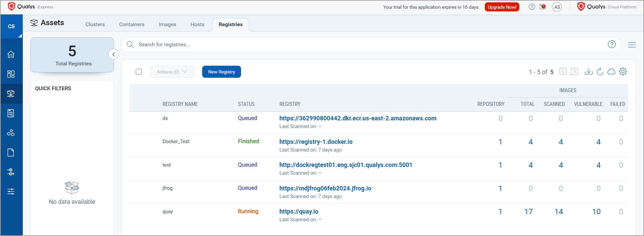Refresh the registries table
This screenshot has height=236, width=644.
[600, 71]
